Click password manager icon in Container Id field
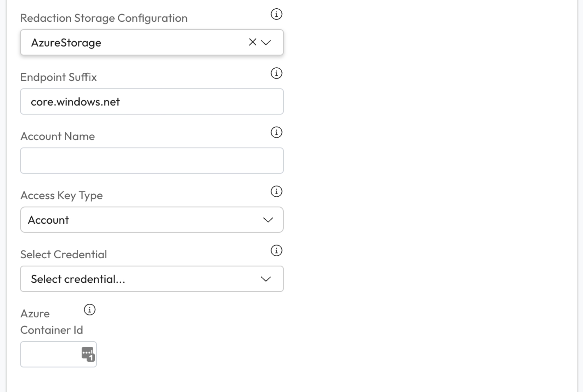The height and width of the screenshot is (392, 583). (88, 354)
